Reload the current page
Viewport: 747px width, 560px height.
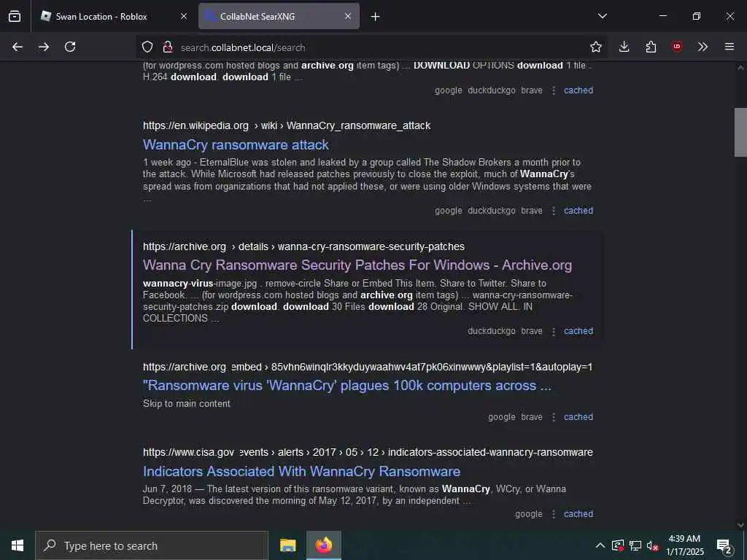coord(70,47)
